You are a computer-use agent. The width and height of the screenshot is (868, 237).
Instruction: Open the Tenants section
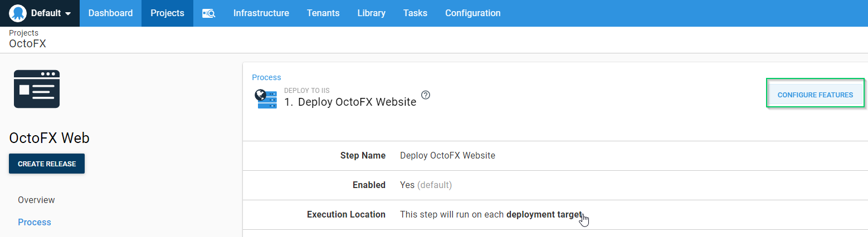pos(323,13)
